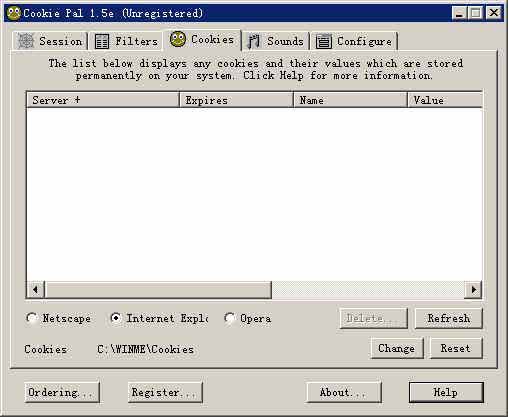508x417 pixels.
Task: Click the Help button
Action: (x=446, y=392)
